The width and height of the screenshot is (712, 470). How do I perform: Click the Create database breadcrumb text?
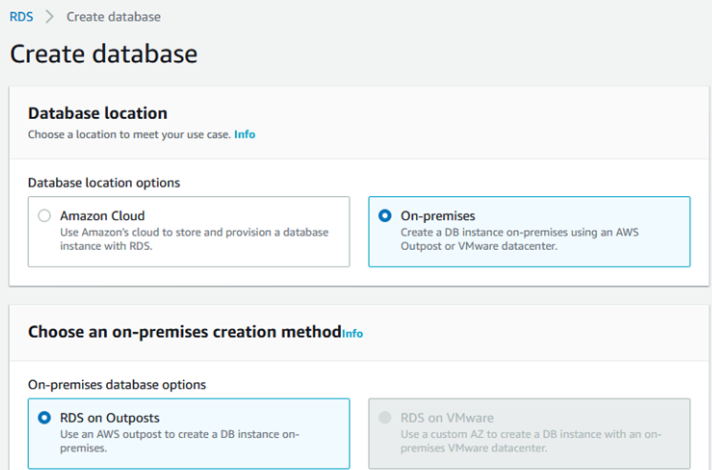(x=114, y=17)
